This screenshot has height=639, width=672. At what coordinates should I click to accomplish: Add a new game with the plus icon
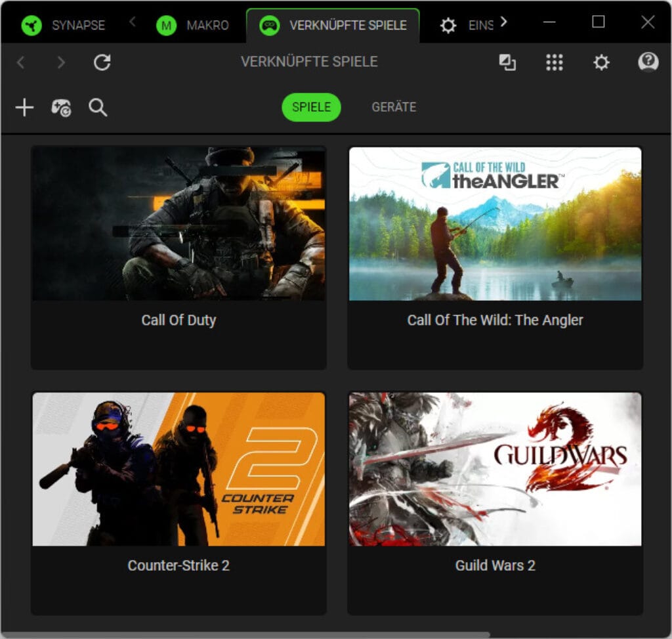coord(24,107)
